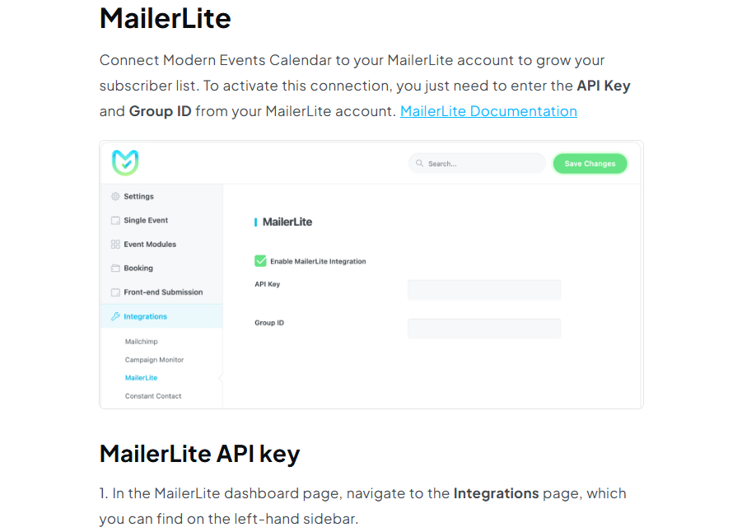Select MailerLite in the Integrations submenu
Screen dimensions: 756x532
tap(141, 378)
